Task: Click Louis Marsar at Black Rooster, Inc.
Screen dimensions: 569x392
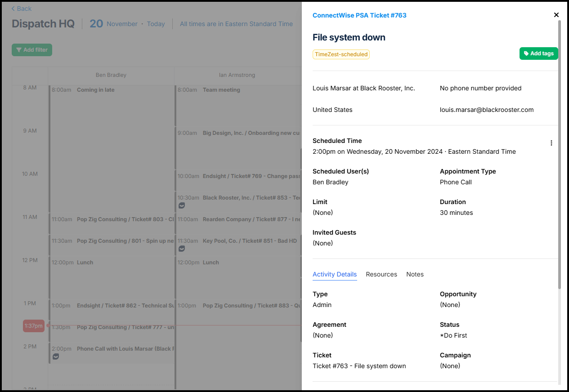Action: pyautogui.click(x=364, y=88)
